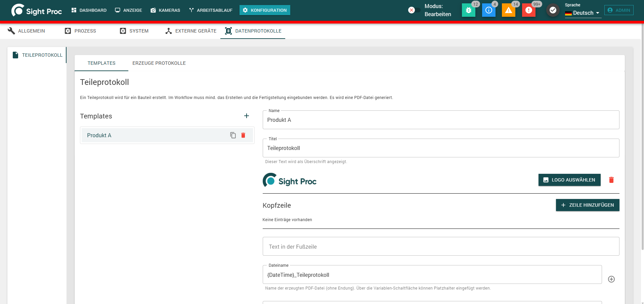Open the Erzeuge Protokolle sub-tab
Image resolution: width=644 pixels, height=304 pixels.
click(159, 63)
